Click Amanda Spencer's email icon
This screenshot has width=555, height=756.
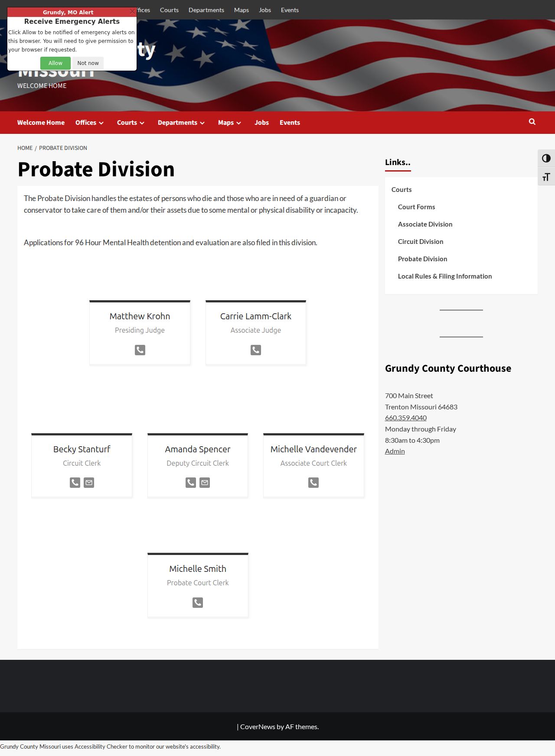click(x=205, y=483)
